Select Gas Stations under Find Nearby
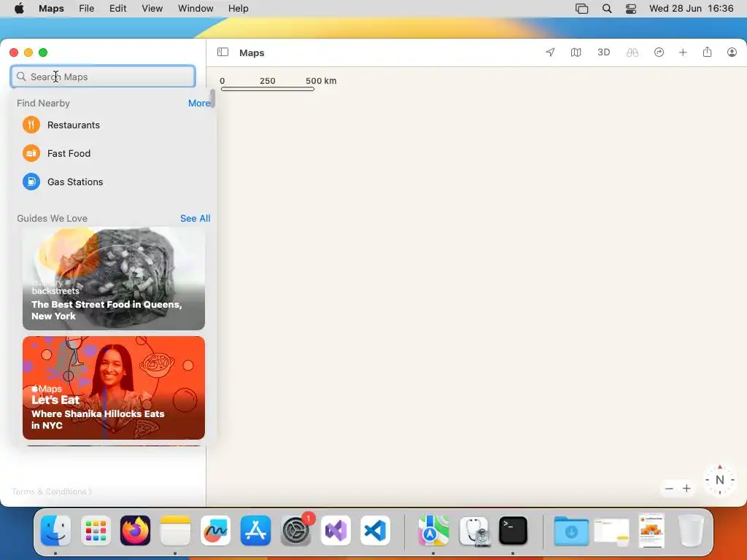 115,182
